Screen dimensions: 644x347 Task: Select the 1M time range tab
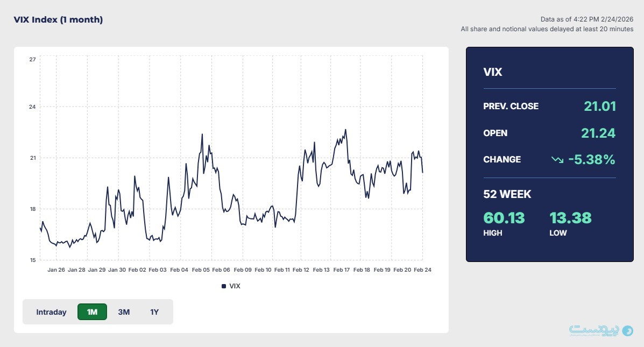pyautogui.click(x=92, y=312)
